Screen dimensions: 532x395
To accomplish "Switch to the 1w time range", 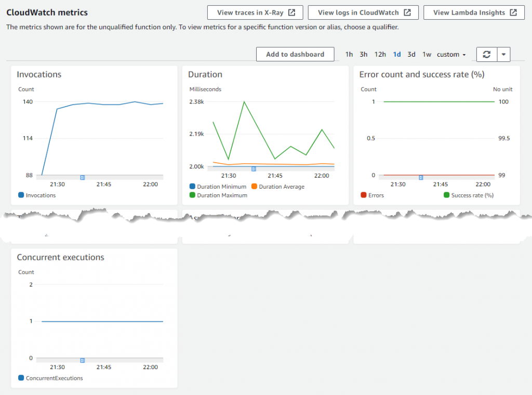I will (427, 54).
